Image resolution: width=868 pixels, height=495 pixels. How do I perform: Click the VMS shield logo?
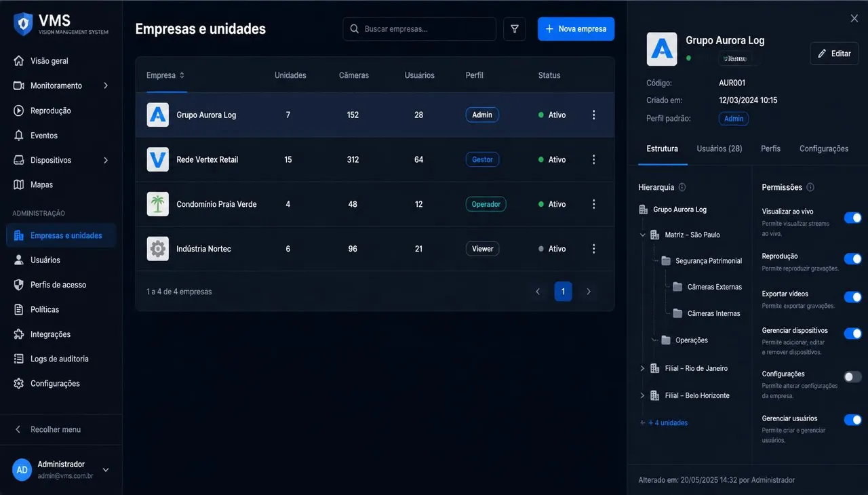(24, 24)
